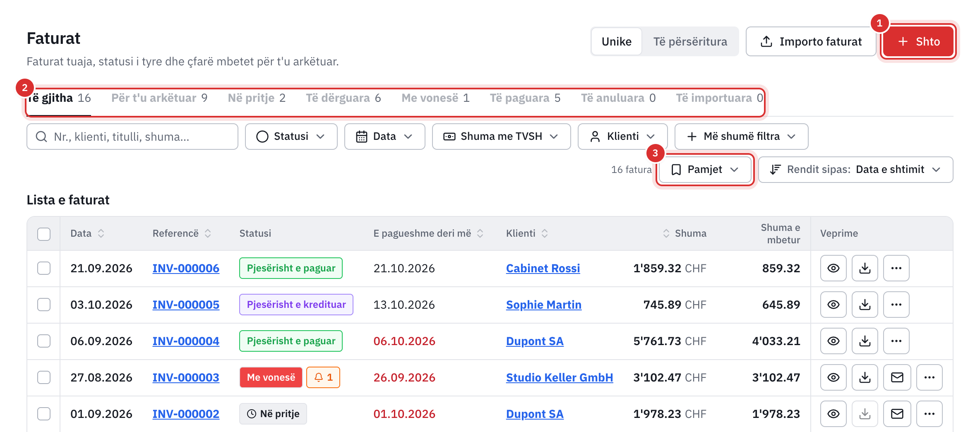980x432 pixels.
Task: Check the box for invoice INV-000006
Action: tap(44, 268)
